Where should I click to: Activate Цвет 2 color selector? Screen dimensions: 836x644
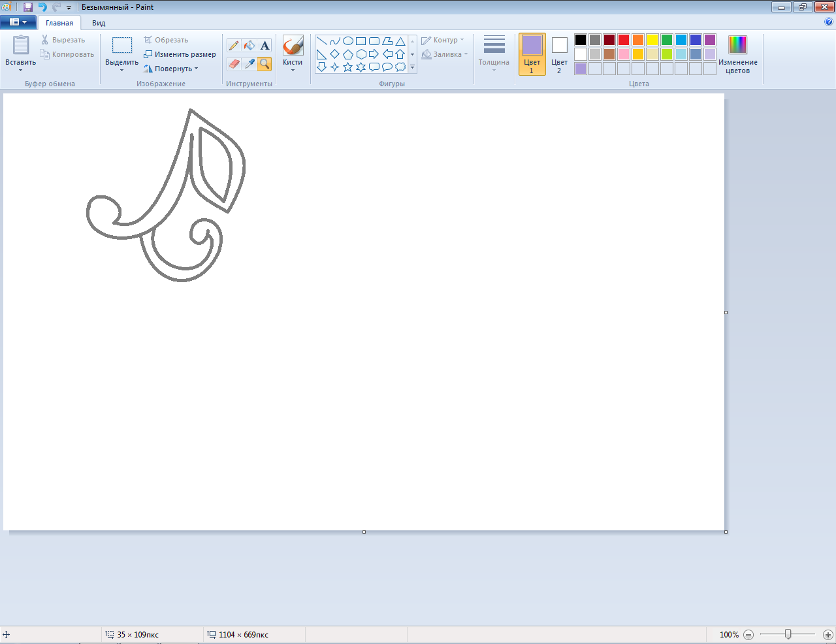click(559, 55)
